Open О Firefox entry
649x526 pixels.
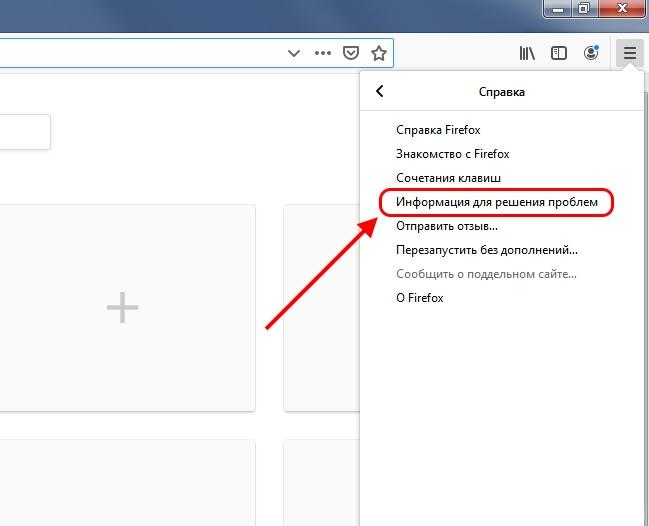502,298
